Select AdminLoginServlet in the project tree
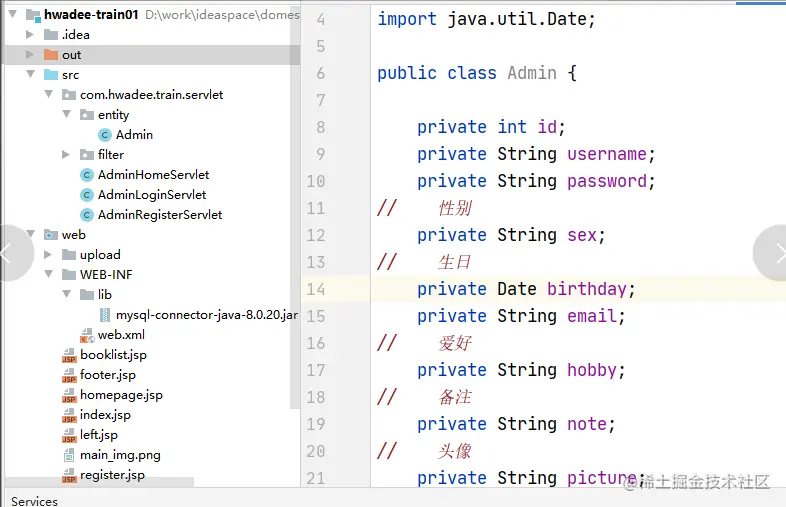 [x=152, y=195]
